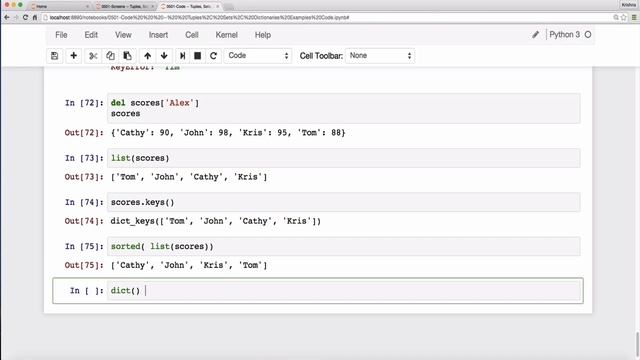Move the selected cell down
The image size is (640, 360).
[x=164, y=56]
